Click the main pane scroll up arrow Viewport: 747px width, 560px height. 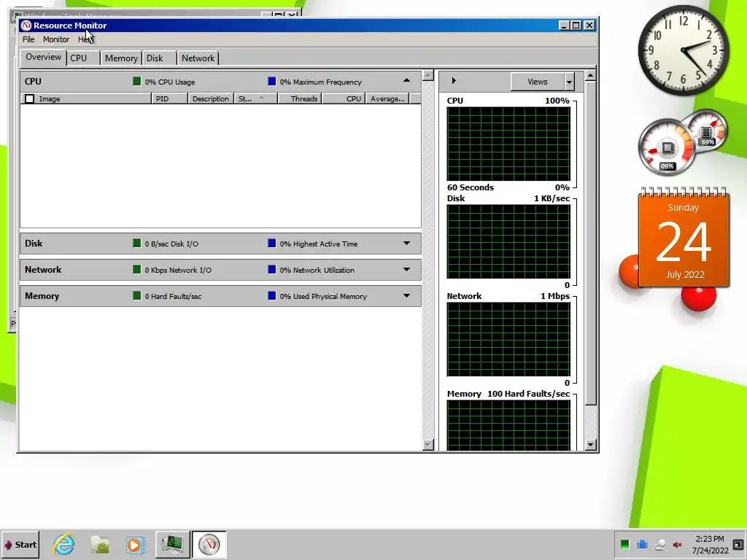tap(427, 76)
